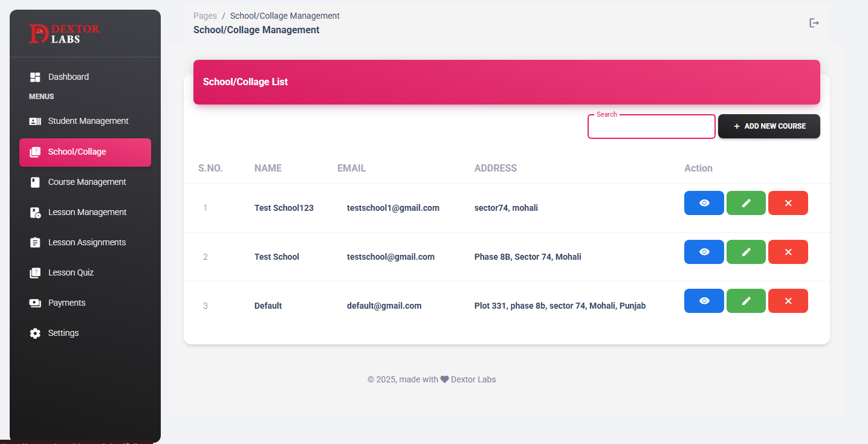View the Default school details

pos(704,301)
